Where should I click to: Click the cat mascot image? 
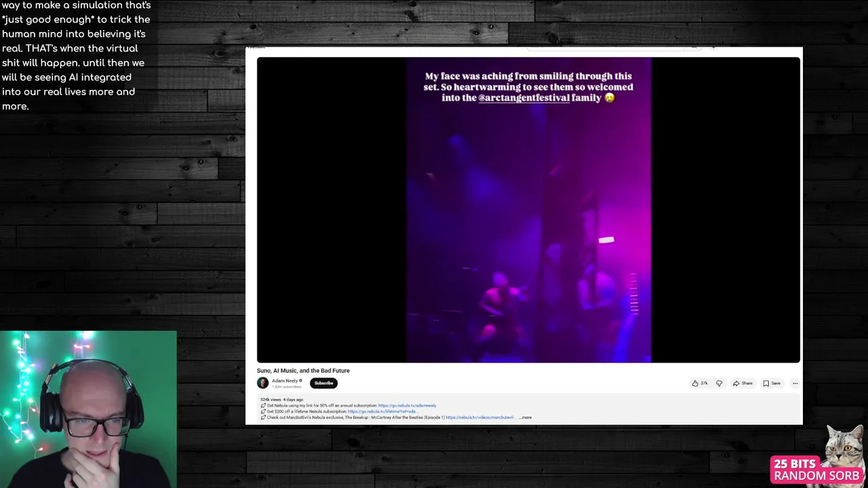pyautogui.click(x=845, y=447)
